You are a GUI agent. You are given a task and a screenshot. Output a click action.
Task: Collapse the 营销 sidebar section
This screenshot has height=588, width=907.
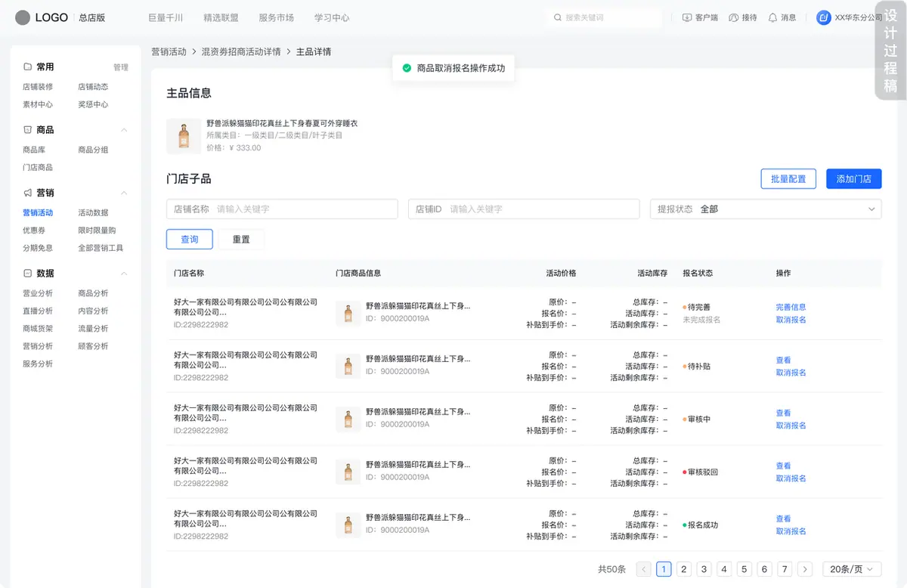124,193
